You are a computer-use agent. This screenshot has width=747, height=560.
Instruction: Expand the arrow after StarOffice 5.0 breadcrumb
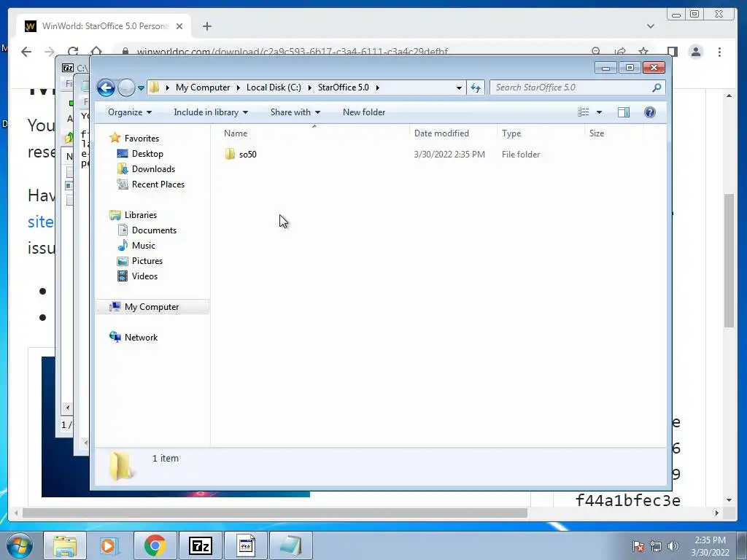[x=377, y=87]
